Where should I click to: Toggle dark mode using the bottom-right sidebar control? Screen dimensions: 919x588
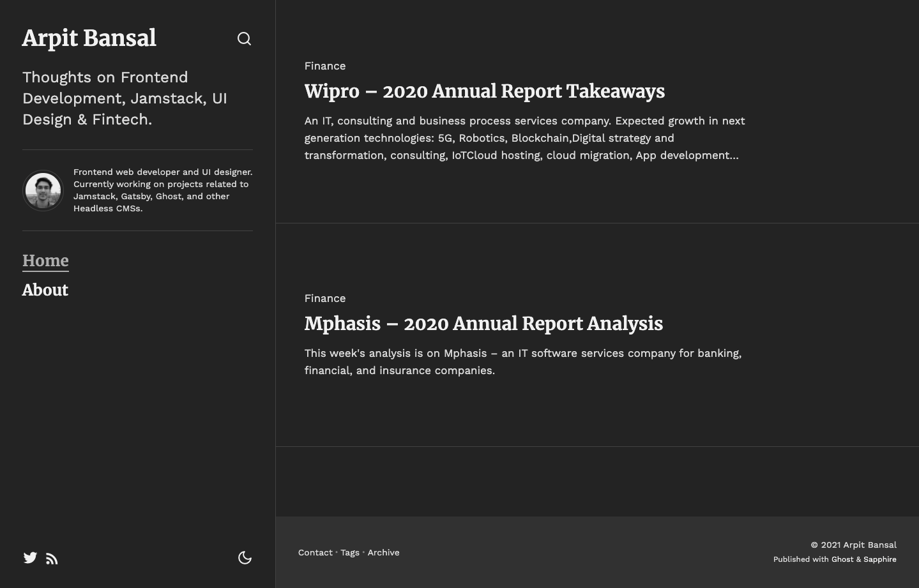click(x=245, y=557)
